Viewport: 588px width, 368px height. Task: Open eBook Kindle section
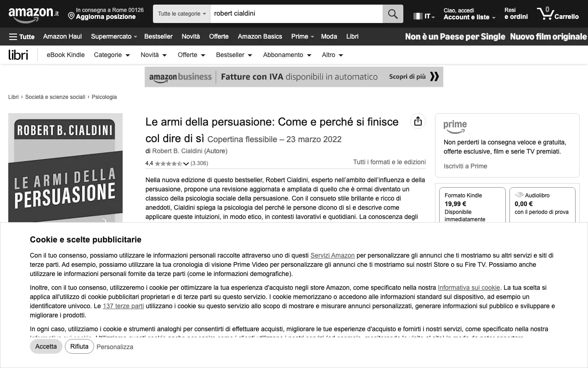(66, 55)
